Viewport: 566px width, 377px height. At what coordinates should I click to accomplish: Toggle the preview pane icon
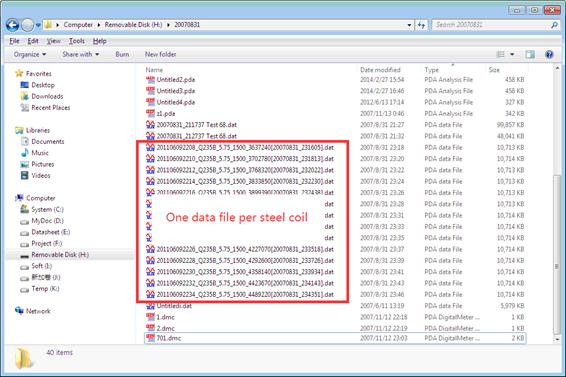[x=530, y=55]
